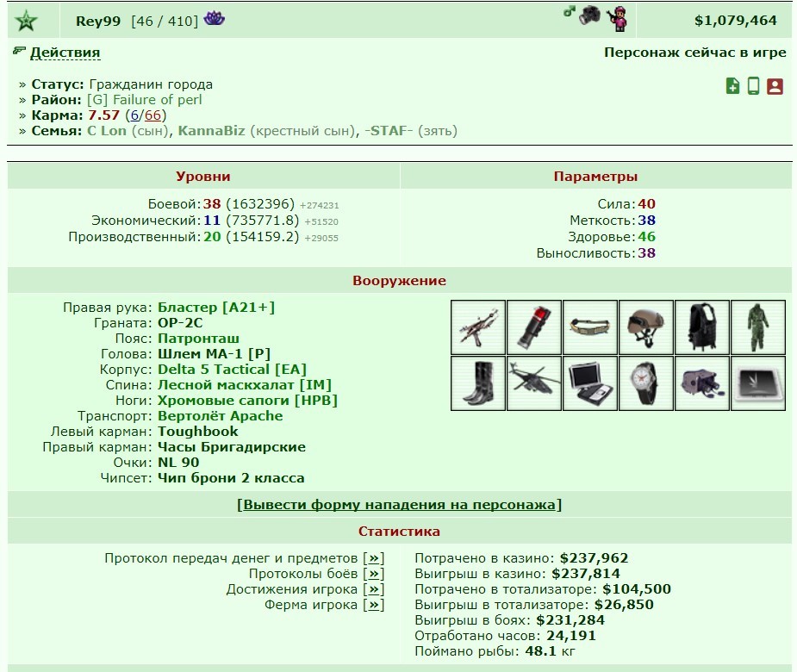Open item link OP-2C grenade
This screenshot has height=672, width=797.
pyautogui.click(x=180, y=323)
